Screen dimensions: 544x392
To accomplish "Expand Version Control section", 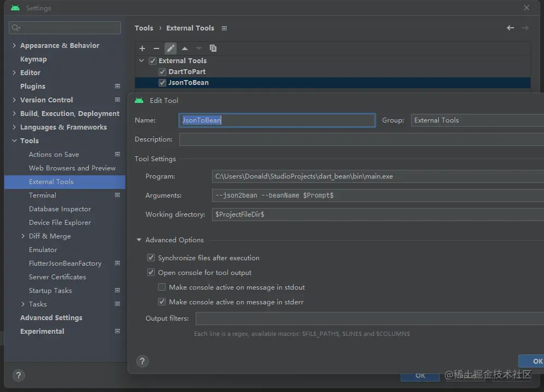I will coord(14,100).
